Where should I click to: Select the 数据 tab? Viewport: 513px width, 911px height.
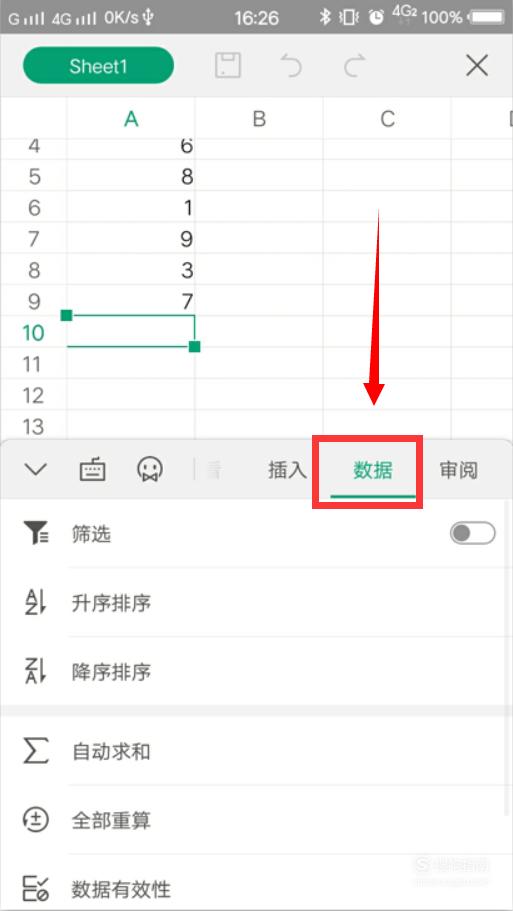tap(373, 470)
